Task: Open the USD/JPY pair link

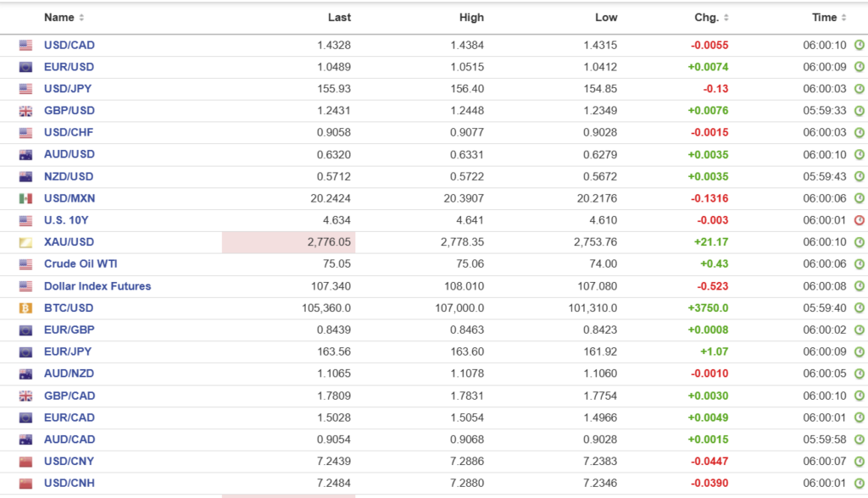Action: [69, 89]
